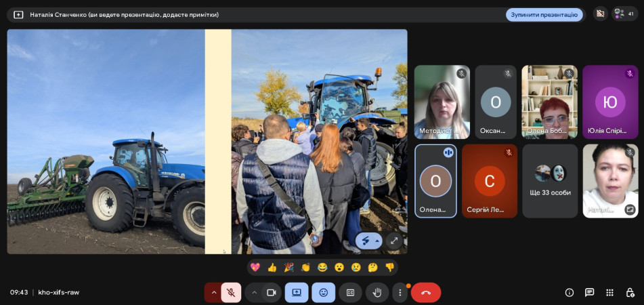The image size is (644, 305).
Task: Click the present screen icon
Action: tap(297, 293)
